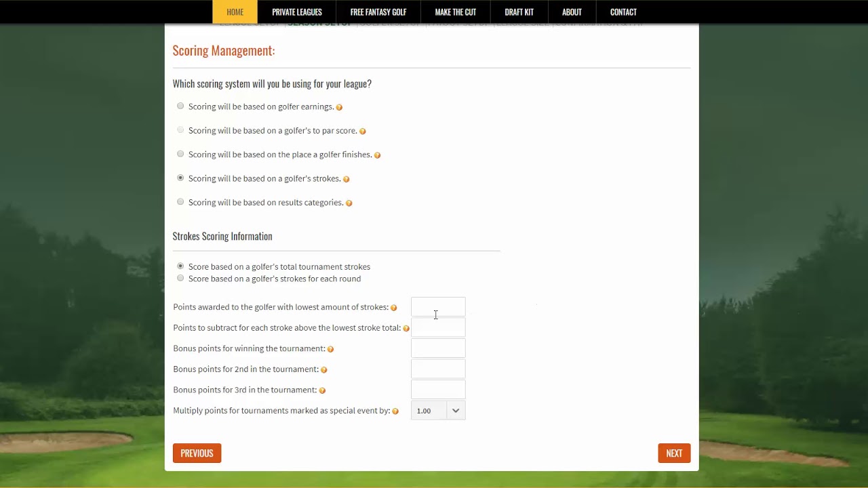
Task: Open the Private Leagues menu
Action: pyautogui.click(x=297, y=12)
